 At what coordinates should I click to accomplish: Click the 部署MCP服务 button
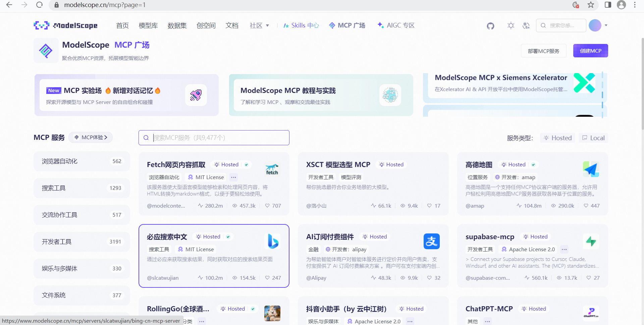(544, 51)
